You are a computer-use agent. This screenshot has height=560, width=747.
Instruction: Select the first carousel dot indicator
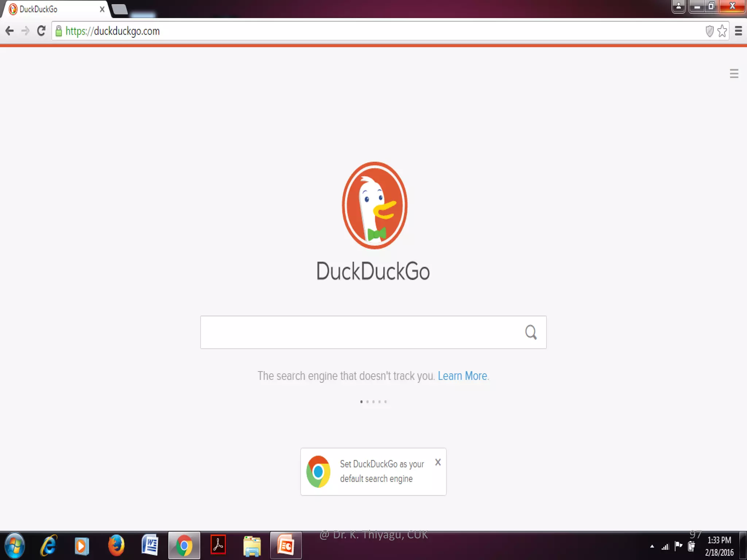361,402
